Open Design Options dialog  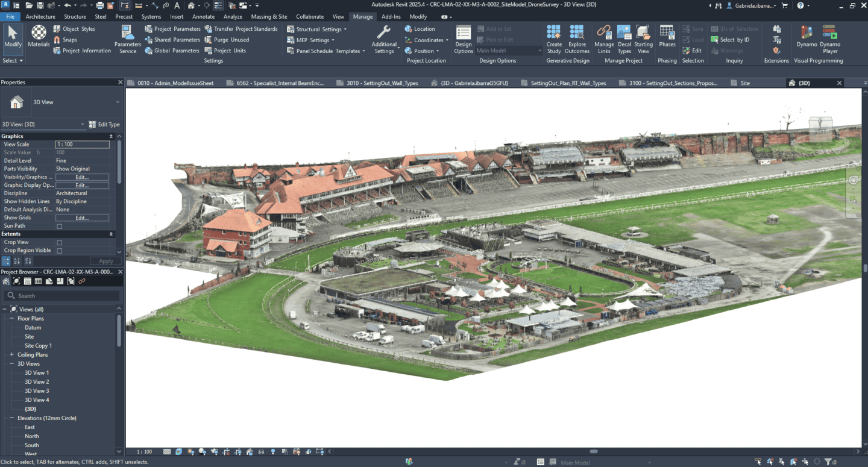pyautogui.click(x=464, y=40)
